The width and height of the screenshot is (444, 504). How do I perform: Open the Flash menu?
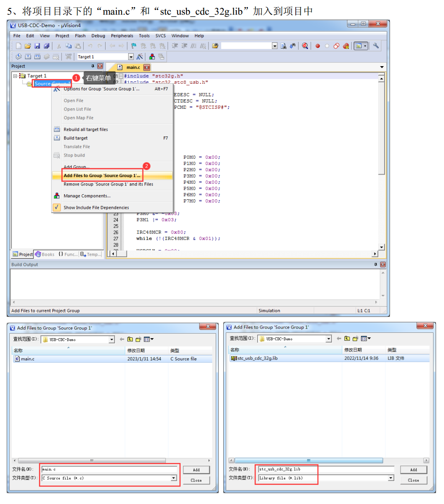[x=80, y=36]
